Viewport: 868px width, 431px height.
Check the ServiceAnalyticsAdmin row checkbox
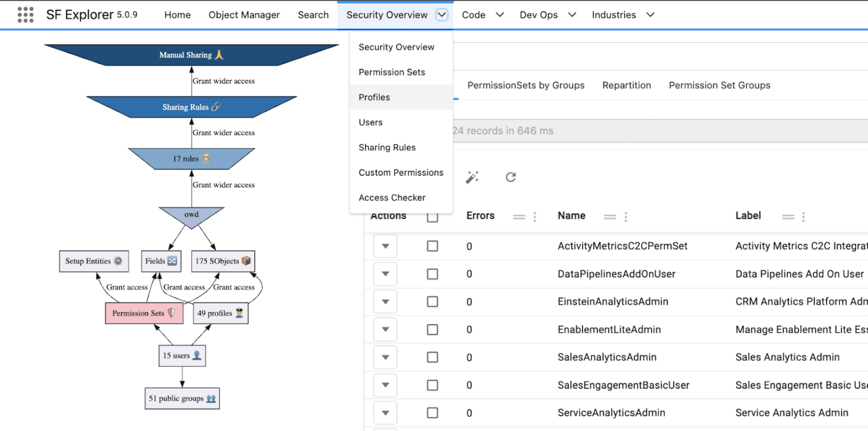tap(432, 413)
